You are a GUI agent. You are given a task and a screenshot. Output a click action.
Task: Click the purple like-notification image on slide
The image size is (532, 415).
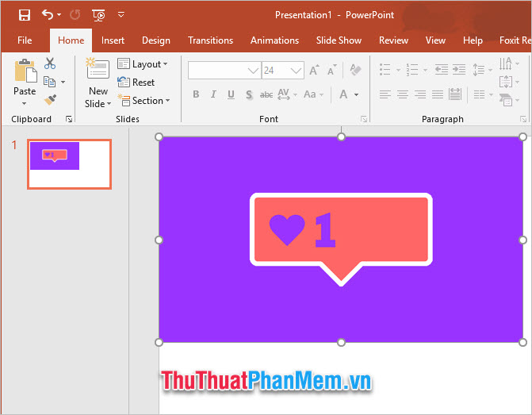click(341, 240)
